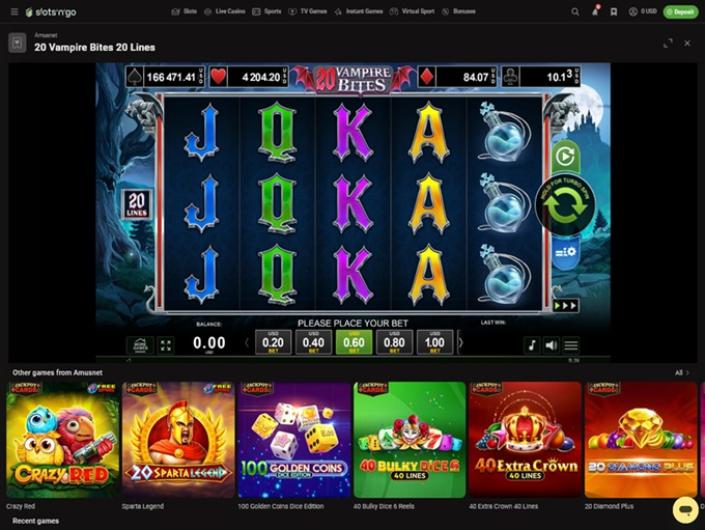Click the green spin button
This screenshot has width=705, height=530.
click(x=566, y=205)
